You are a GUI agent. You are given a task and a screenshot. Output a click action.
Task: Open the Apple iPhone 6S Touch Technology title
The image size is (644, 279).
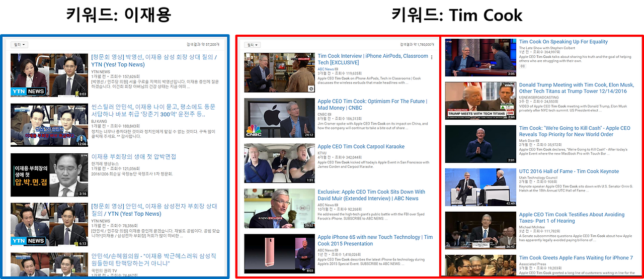375,240
